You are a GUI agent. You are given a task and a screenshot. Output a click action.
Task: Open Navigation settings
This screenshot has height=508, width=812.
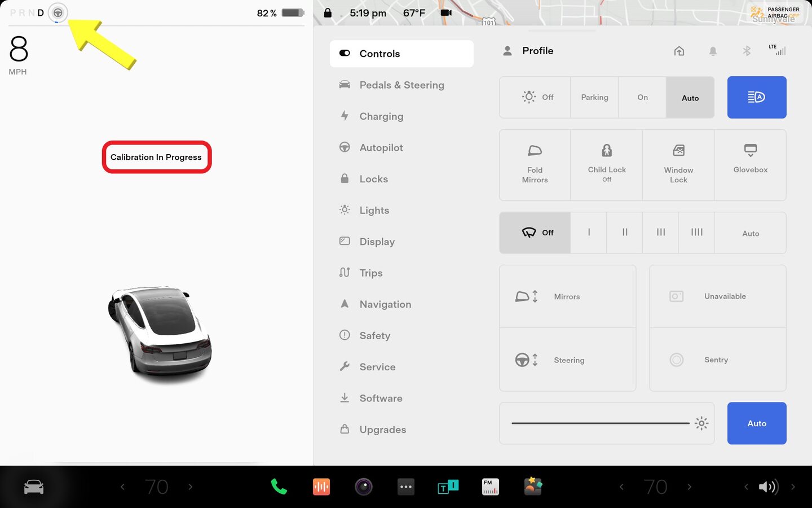tap(401, 304)
